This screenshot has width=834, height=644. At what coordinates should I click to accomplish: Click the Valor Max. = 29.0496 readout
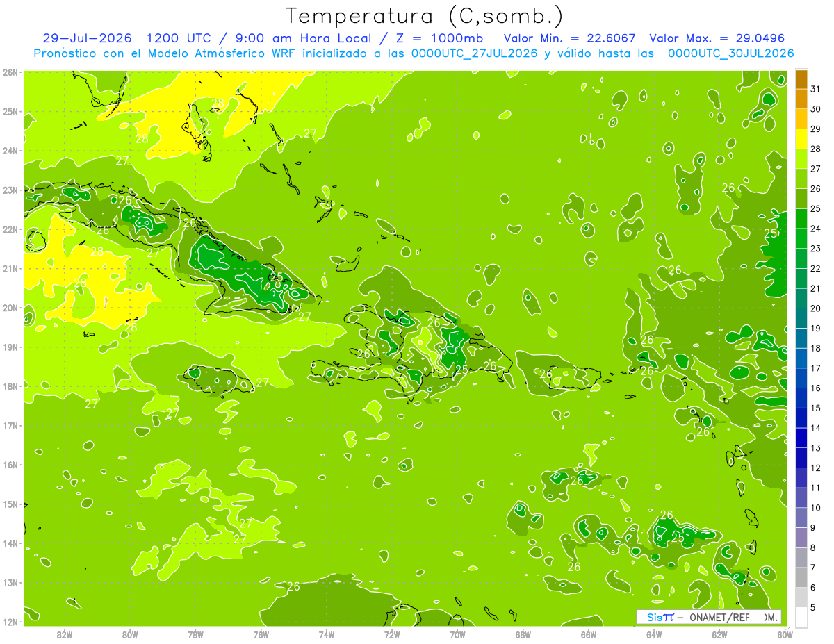click(721, 38)
